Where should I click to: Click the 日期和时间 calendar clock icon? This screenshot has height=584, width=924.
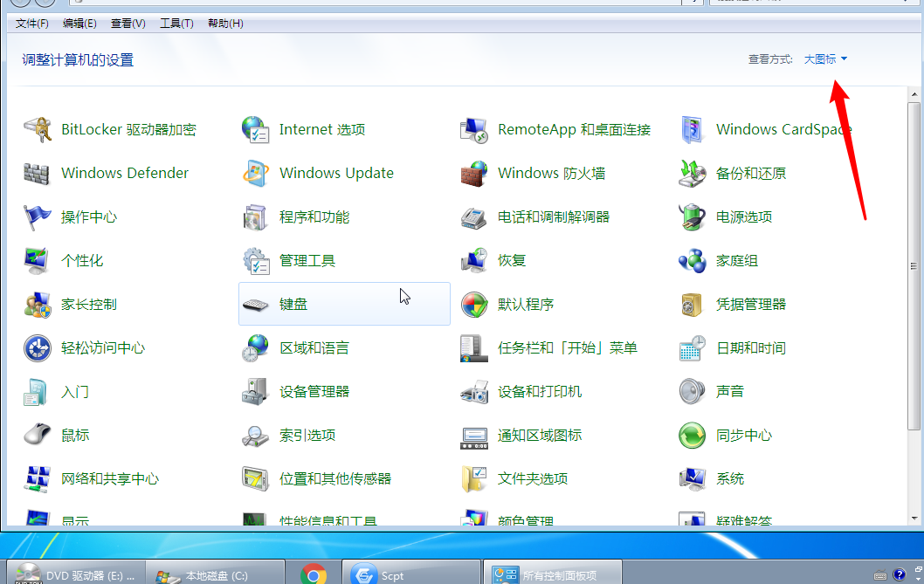[693, 348]
